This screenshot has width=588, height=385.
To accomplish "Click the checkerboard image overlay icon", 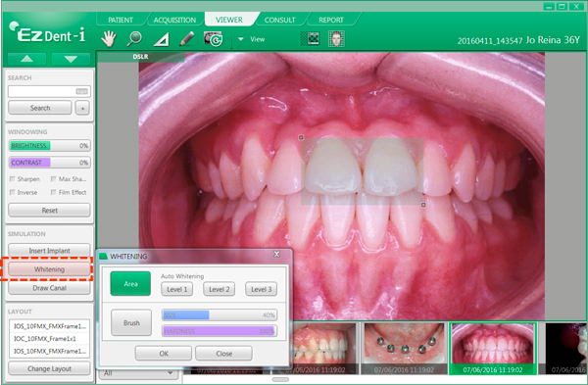I will tap(311, 38).
